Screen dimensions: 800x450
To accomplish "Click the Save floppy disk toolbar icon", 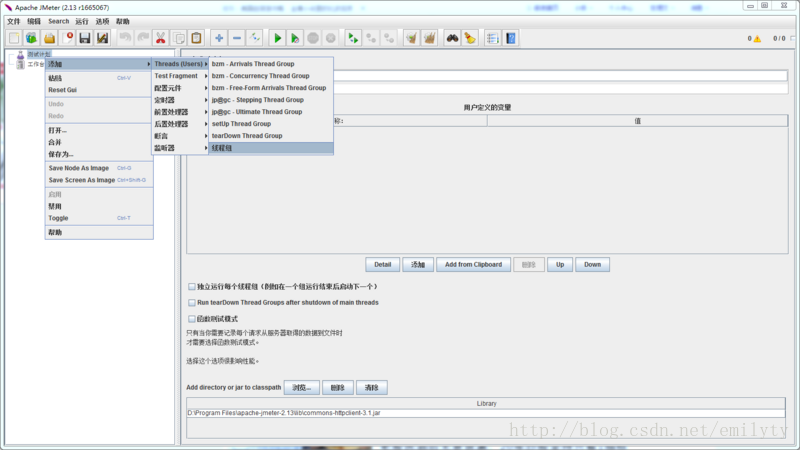I will click(85, 38).
